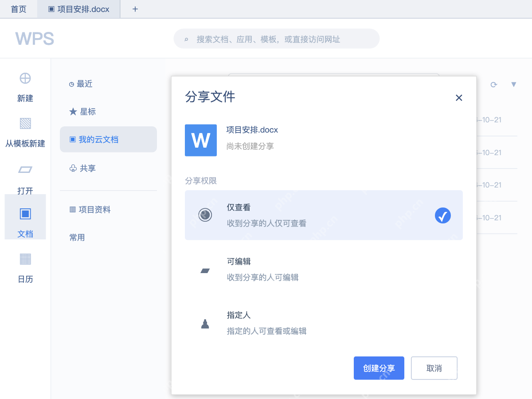This screenshot has width=532, height=399.
Task: Click the specified person icon
Action: [205, 324]
